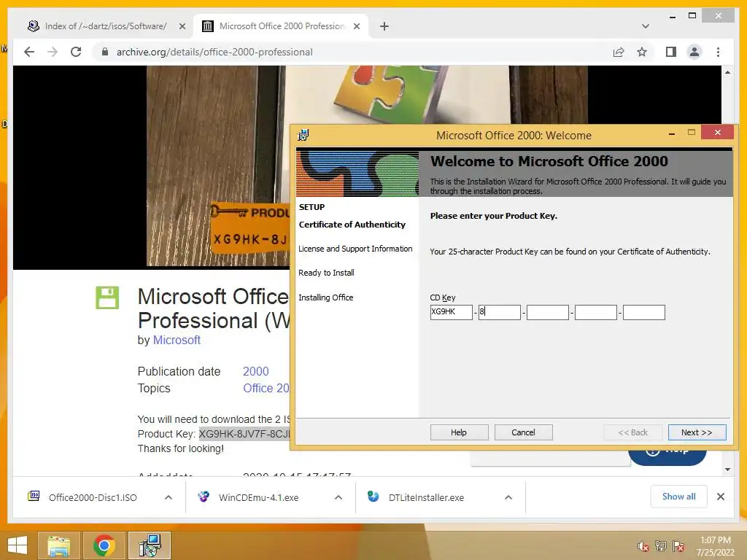
Task: Go back in Chrome browser history
Action: pos(29,52)
